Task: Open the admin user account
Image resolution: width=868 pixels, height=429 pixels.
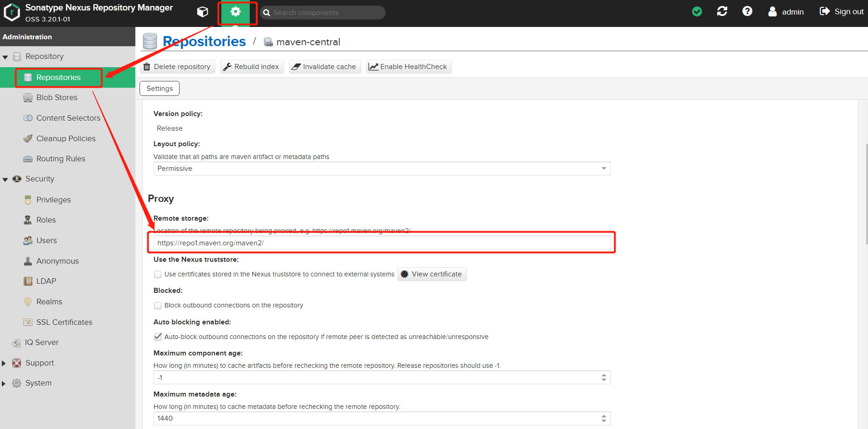Action: tap(786, 12)
